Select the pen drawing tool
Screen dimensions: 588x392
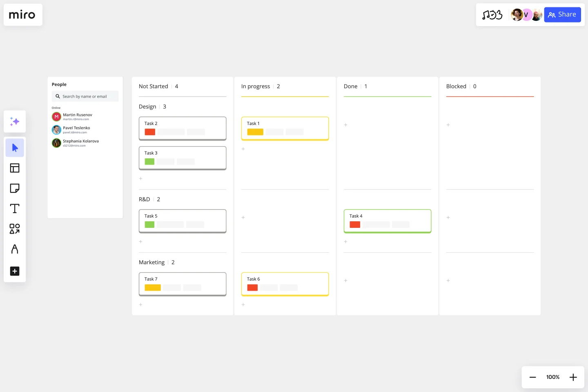click(15, 249)
